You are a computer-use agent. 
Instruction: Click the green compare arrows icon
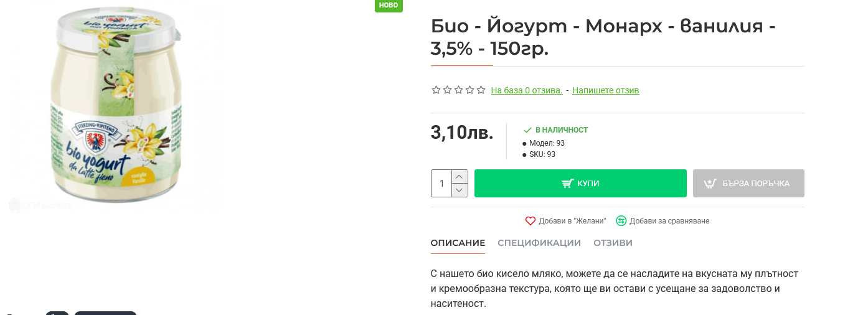coord(621,221)
